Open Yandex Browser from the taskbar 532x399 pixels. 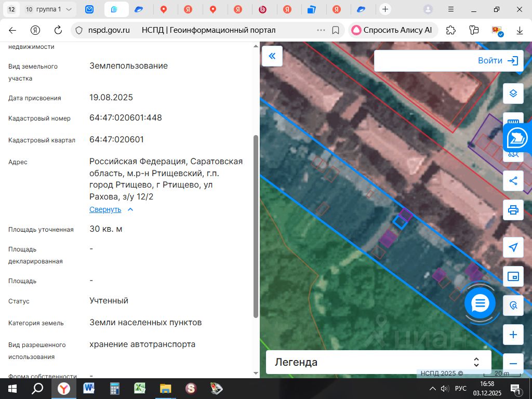coord(63,389)
